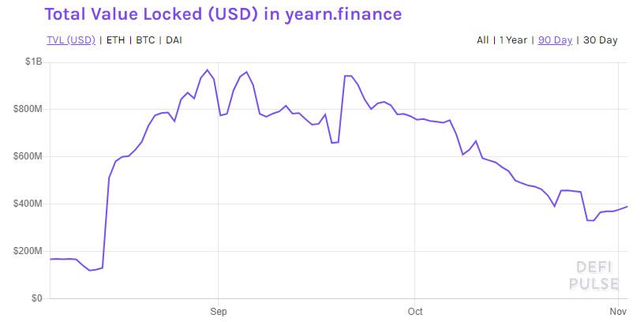Click the $0 y-axis label
This screenshot has height=322, width=644.
click(x=37, y=298)
